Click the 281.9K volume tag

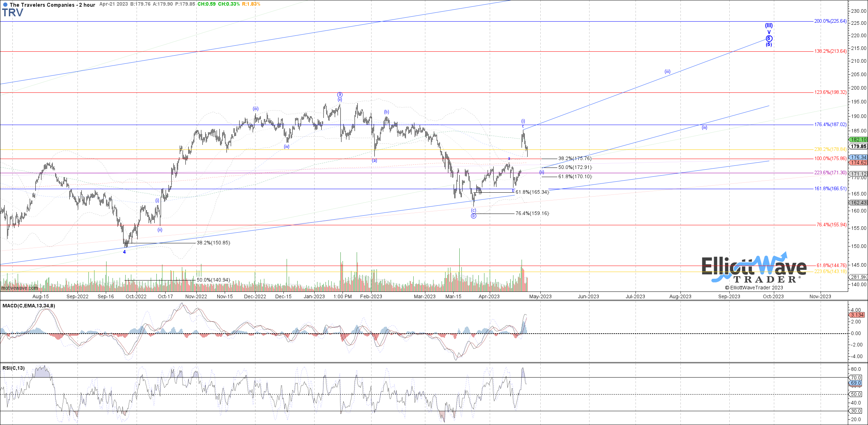point(858,277)
